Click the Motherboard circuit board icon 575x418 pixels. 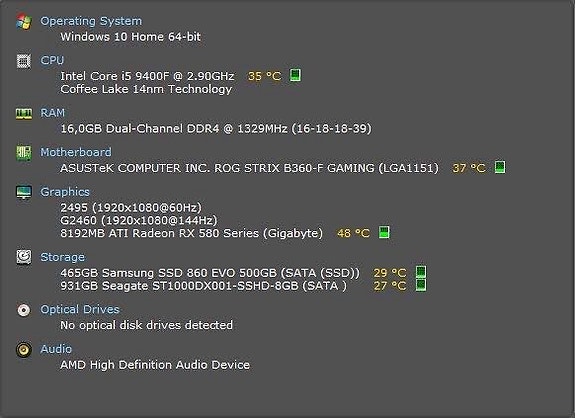click(24, 153)
